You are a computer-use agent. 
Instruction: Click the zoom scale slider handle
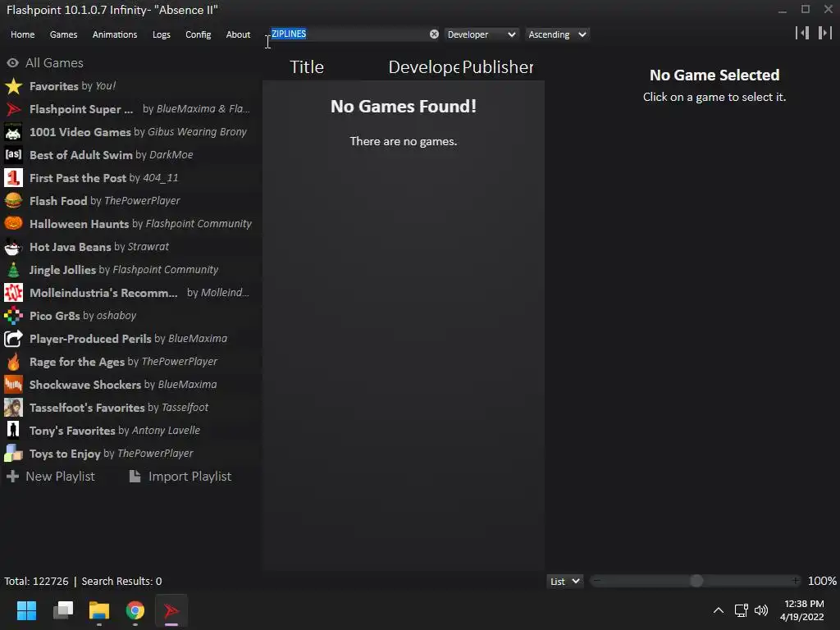tap(696, 582)
